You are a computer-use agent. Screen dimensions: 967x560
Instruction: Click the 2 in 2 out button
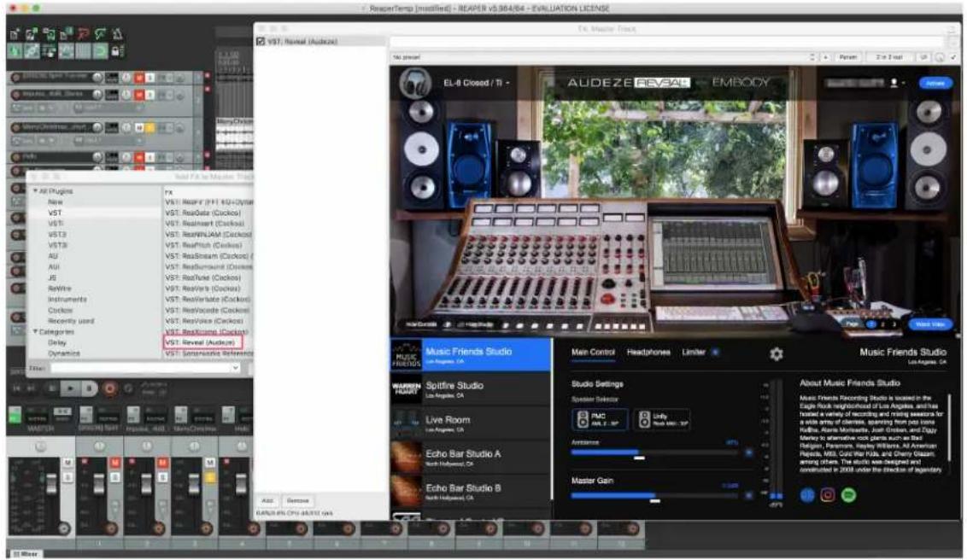coord(889,57)
